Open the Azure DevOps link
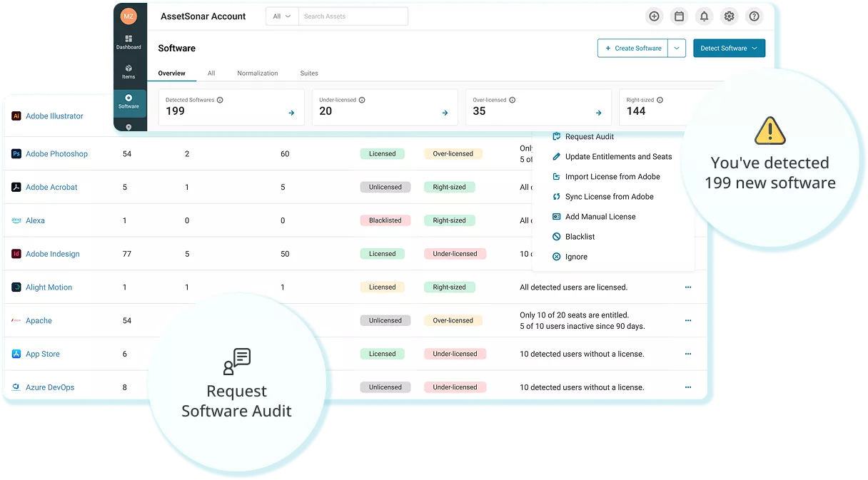868x480 pixels. [50, 387]
